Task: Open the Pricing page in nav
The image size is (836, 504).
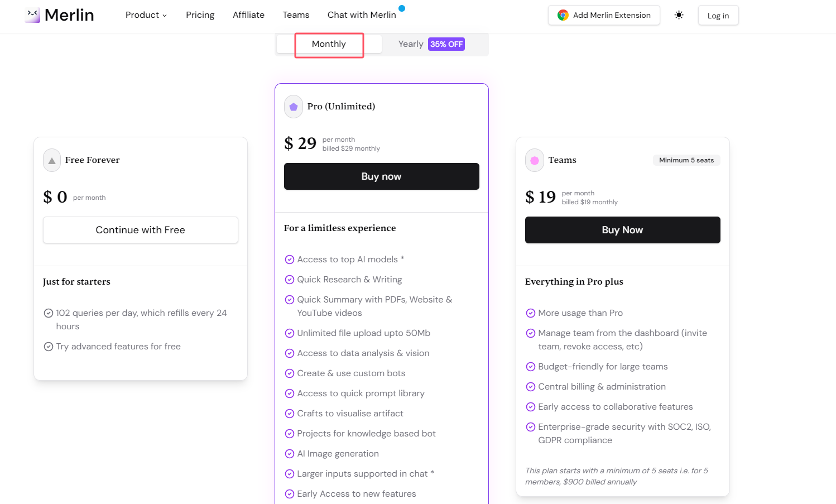Action: coord(200,15)
